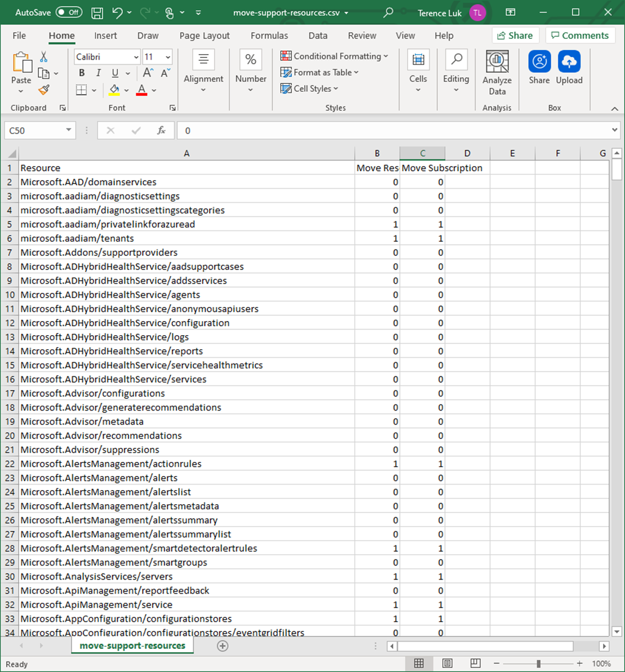The height and width of the screenshot is (672, 625).
Task: Switch to Page Break Preview in status bar
Action: pos(476,664)
